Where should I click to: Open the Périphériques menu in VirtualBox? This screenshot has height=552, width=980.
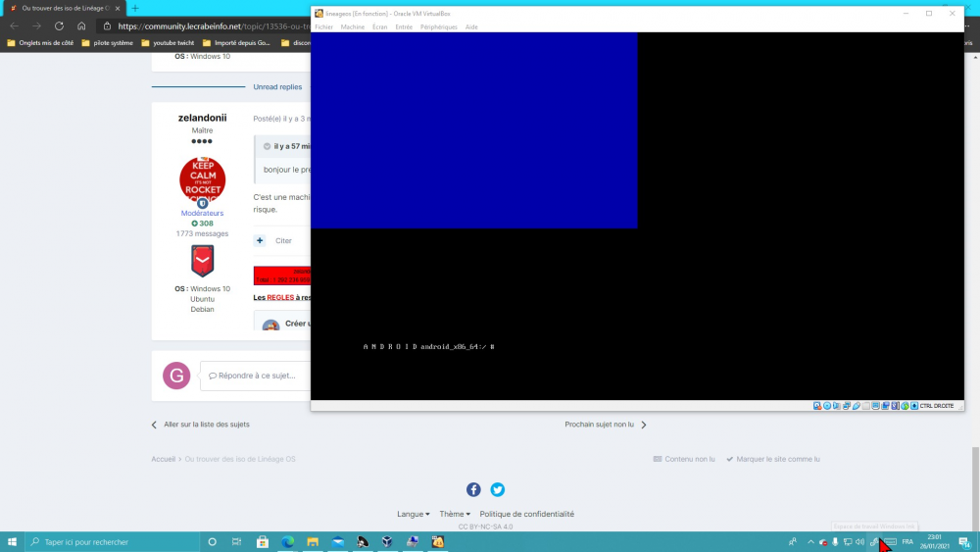[x=438, y=27]
